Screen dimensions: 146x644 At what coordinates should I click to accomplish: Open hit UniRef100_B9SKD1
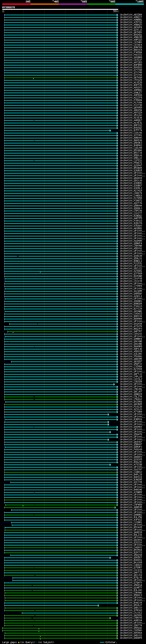[131, 35]
